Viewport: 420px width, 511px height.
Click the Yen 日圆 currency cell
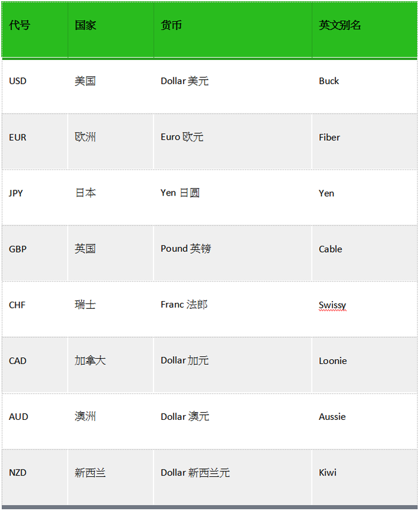[x=180, y=193]
